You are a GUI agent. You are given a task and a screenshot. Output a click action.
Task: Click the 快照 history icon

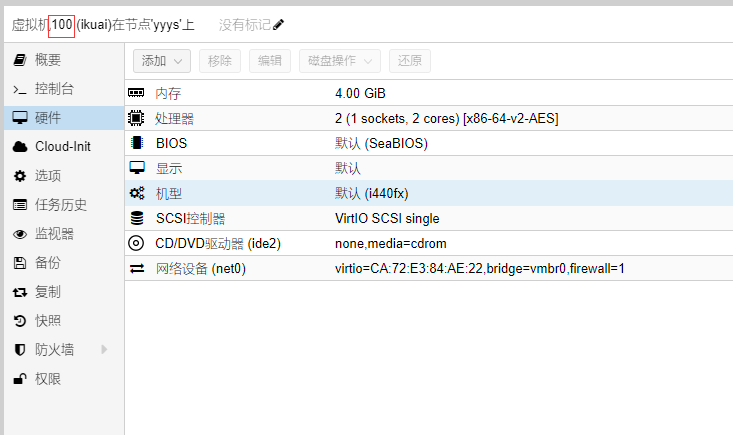(x=19, y=321)
